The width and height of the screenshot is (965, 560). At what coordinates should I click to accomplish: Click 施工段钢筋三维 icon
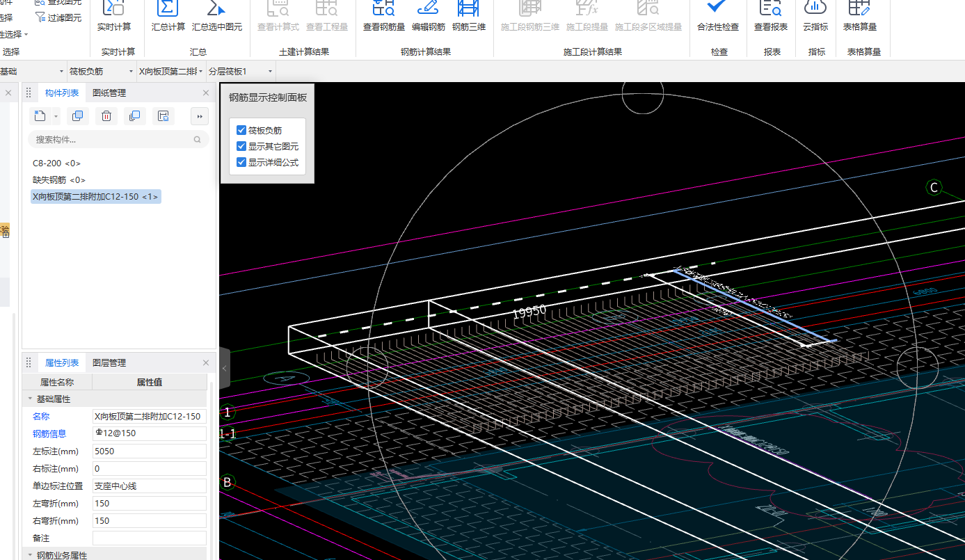pos(530,8)
